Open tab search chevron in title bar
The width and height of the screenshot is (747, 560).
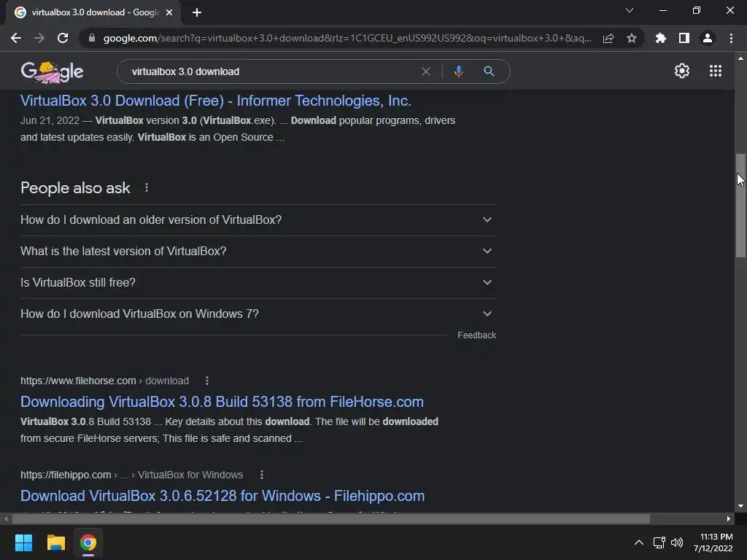[x=630, y=10]
